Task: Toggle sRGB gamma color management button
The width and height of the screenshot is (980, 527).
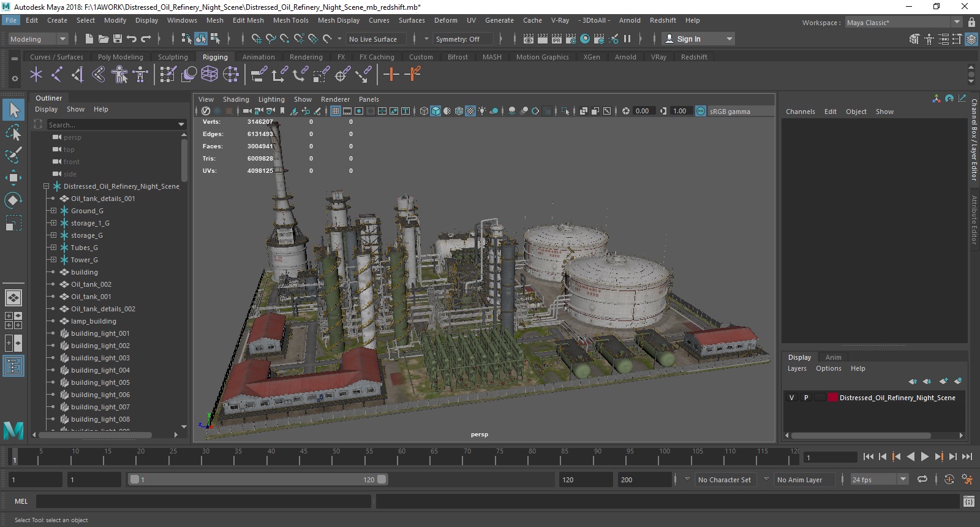Action: (x=701, y=111)
